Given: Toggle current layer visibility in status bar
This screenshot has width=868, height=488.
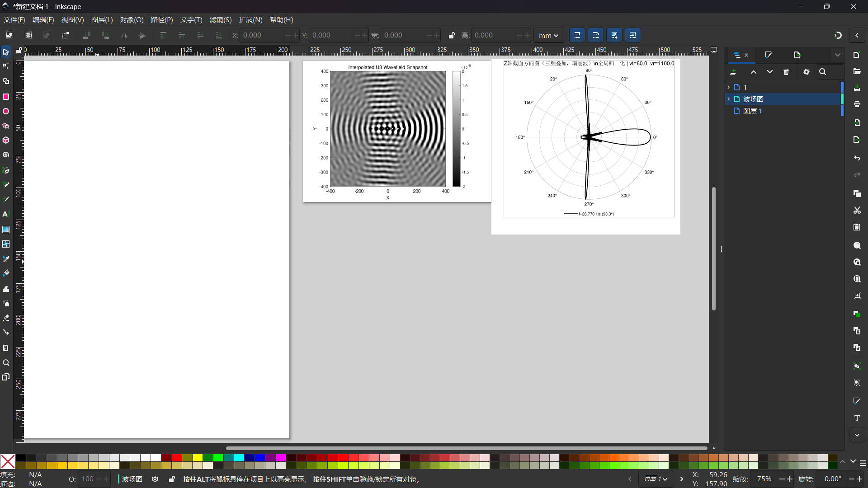Looking at the screenshot, I should pyautogui.click(x=155, y=479).
